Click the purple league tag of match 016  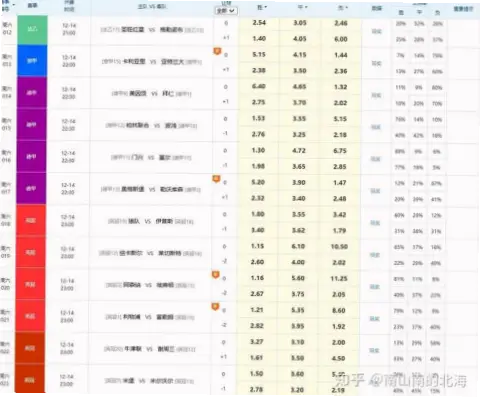point(31,156)
